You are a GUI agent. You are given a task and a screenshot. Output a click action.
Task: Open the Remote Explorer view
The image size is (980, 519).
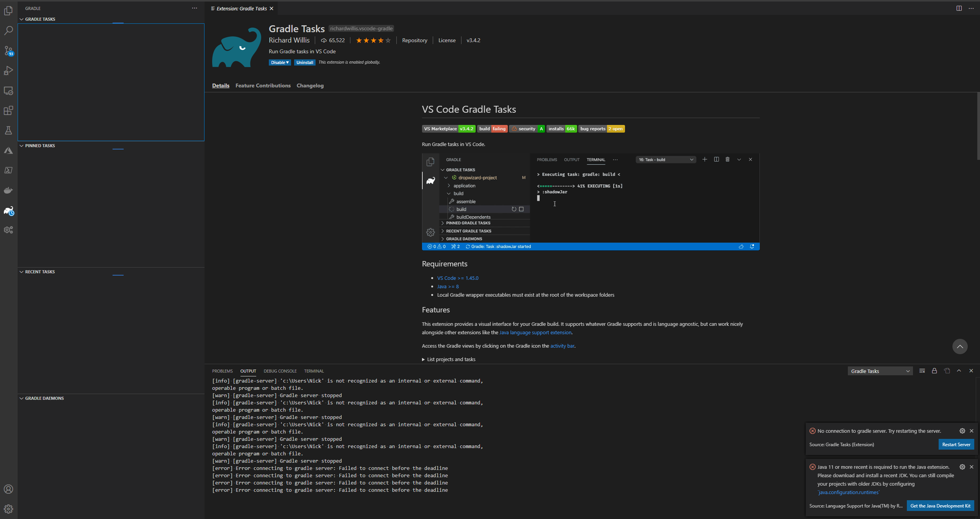tap(8, 91)
